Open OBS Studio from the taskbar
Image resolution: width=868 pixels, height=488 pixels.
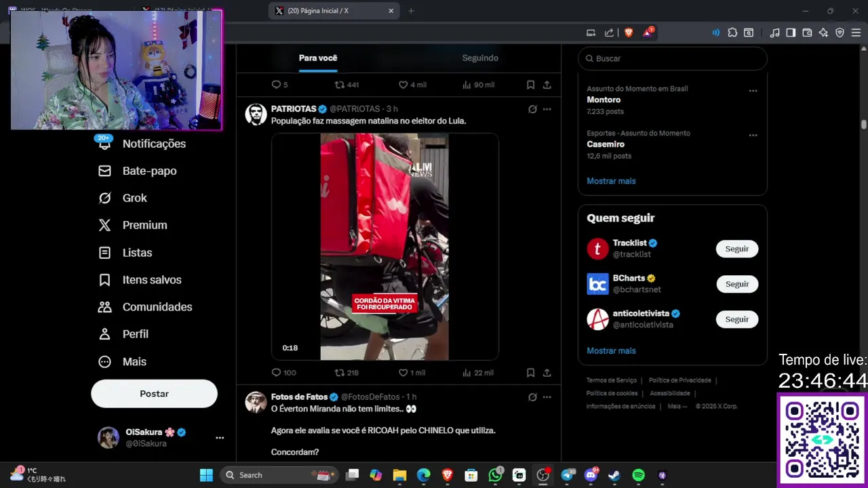542,475
